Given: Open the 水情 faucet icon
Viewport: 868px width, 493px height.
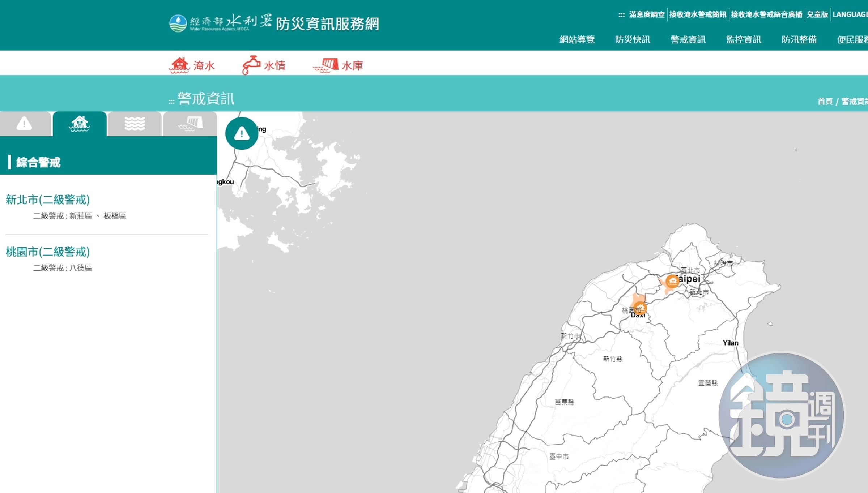Looking at the screenshot, I should (251, 65).
